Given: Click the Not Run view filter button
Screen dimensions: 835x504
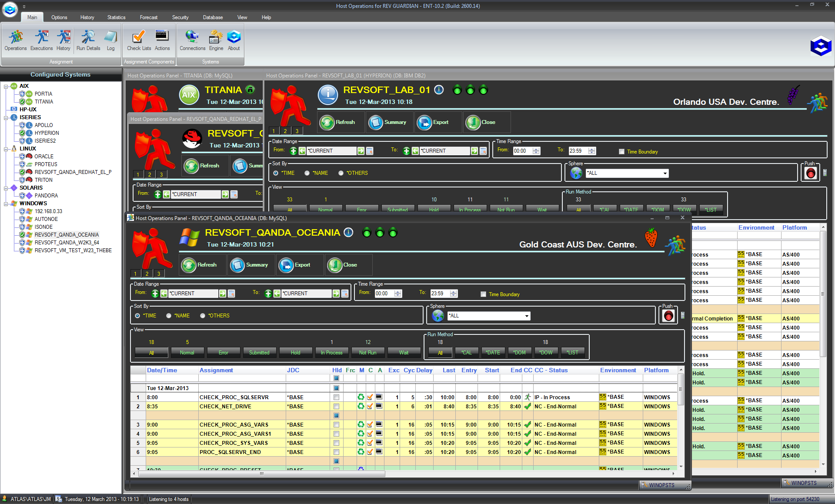Looking at the screenshot, I should [x=367, y=353].
